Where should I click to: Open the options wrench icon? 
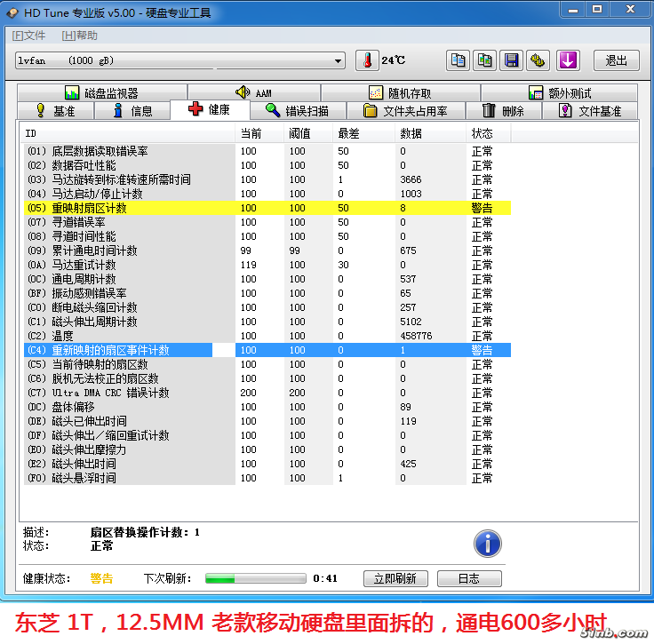click(x=538, y=60)
